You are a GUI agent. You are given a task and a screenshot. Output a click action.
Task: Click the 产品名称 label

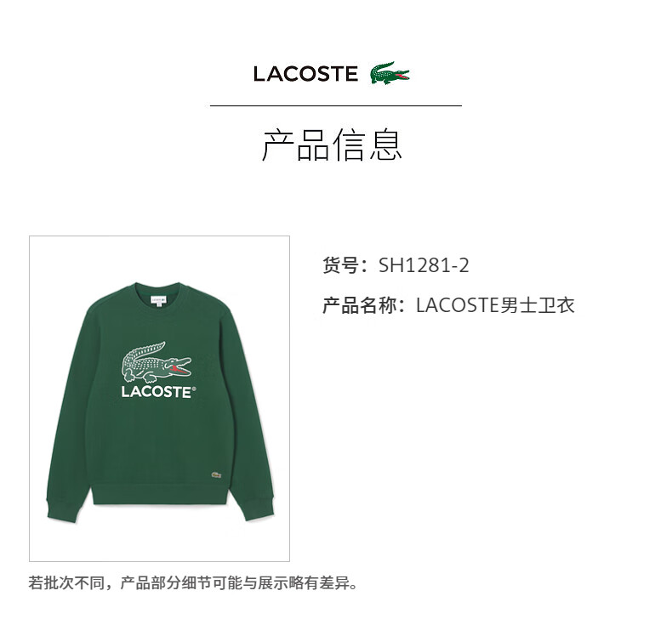pyautogui.click(x=360, y=305)
